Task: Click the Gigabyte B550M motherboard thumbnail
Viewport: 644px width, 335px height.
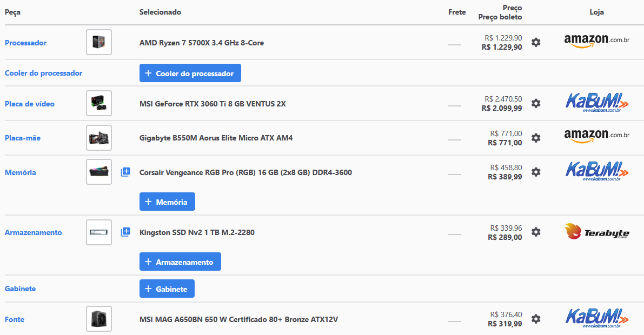Action: pos(99,138)
